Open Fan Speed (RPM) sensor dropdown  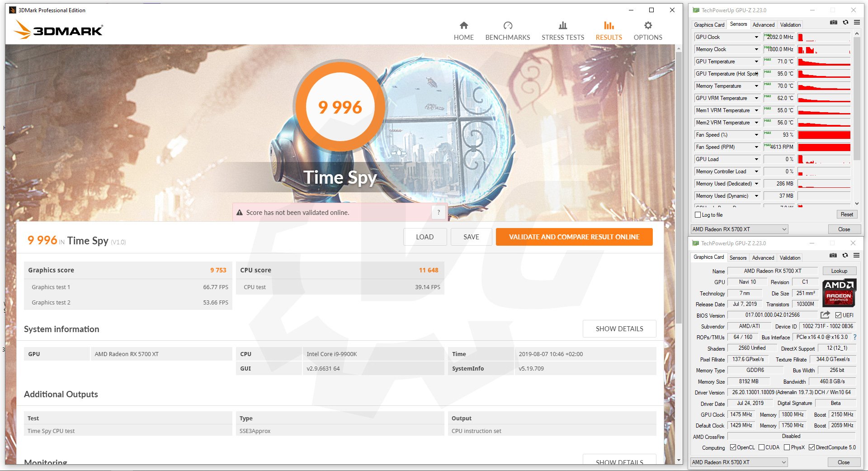pyautogui.click(x=756, y=147)
